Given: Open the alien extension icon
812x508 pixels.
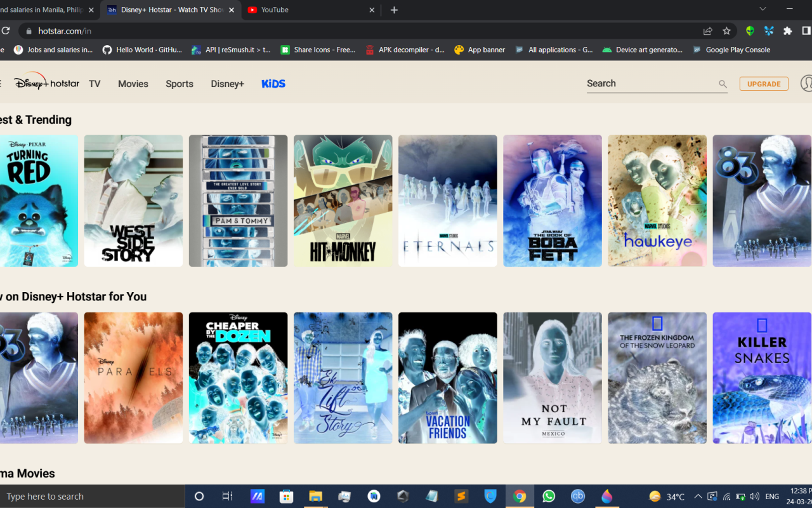Looking at the screenshot, I should click(x=749, y=30).
